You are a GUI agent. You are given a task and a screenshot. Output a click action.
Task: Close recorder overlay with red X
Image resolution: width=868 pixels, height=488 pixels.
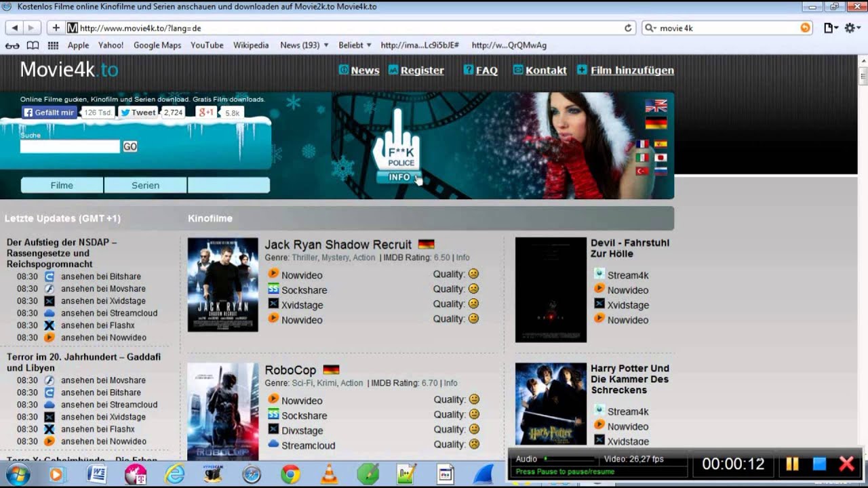point(846,464)
